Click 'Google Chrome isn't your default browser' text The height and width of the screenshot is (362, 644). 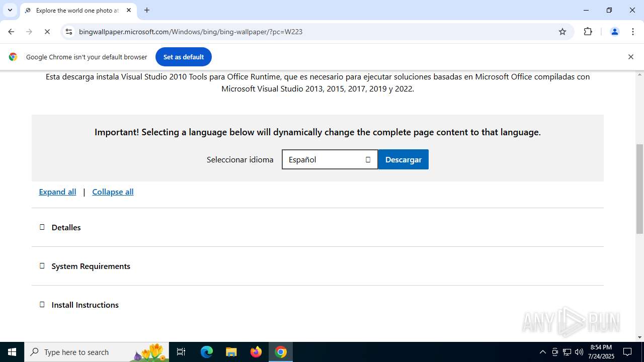pos(87,57)
